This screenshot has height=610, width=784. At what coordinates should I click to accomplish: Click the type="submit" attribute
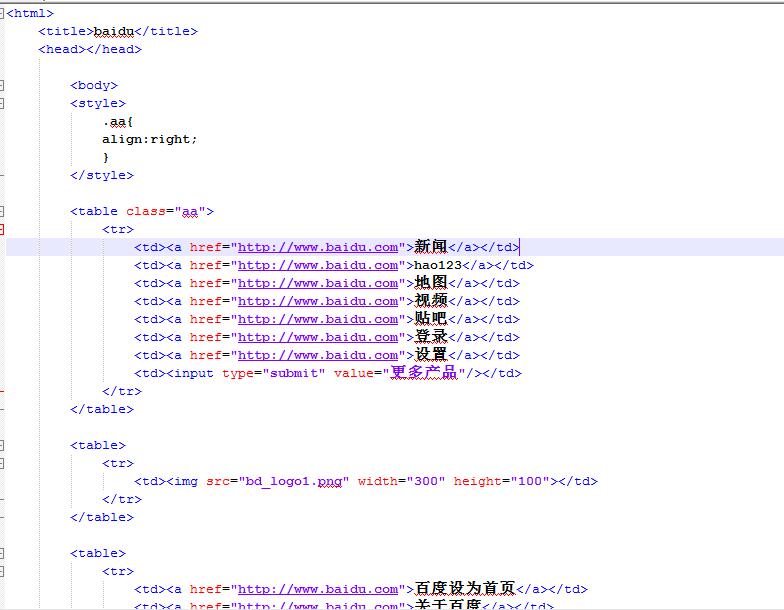[x=274, y=374]
